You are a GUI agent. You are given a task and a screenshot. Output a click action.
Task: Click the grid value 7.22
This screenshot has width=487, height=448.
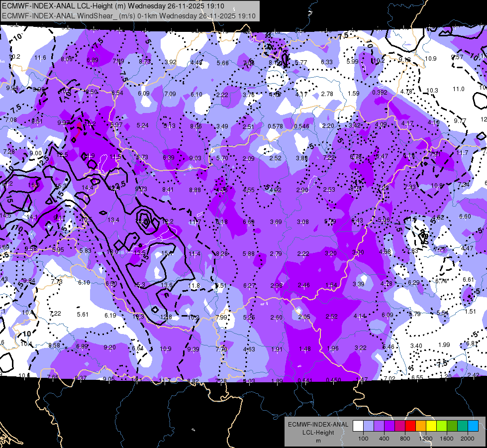(55, 314)
